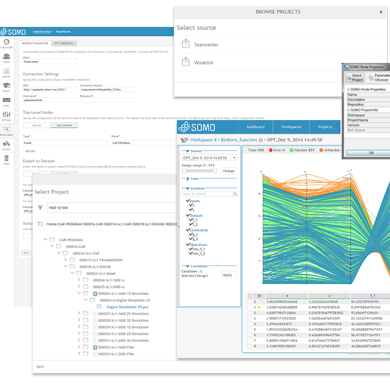Click the graduation cap Roles sidebar icon
Viewport: 390px width, 390px height.
click(6, 86)
